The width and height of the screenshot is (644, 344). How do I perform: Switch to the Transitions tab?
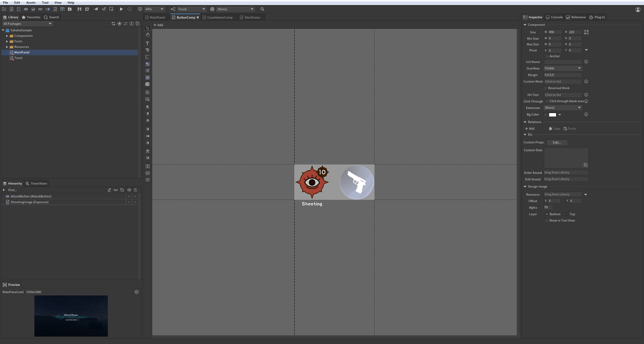[x=36, y=184]
